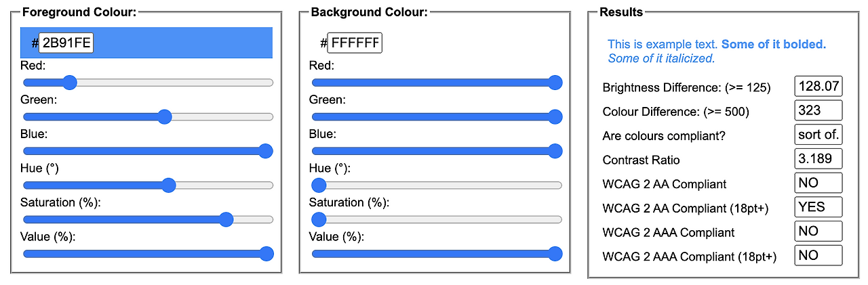Click the foreground Red slider handle
The height and width of the screenshot is (285, 868).
69,83
